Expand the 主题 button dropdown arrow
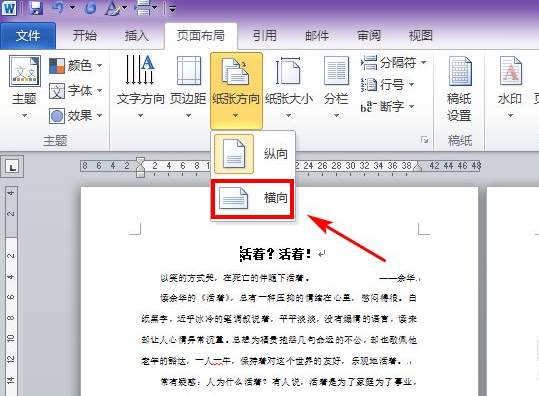The image size is (539, 396). 24,116
